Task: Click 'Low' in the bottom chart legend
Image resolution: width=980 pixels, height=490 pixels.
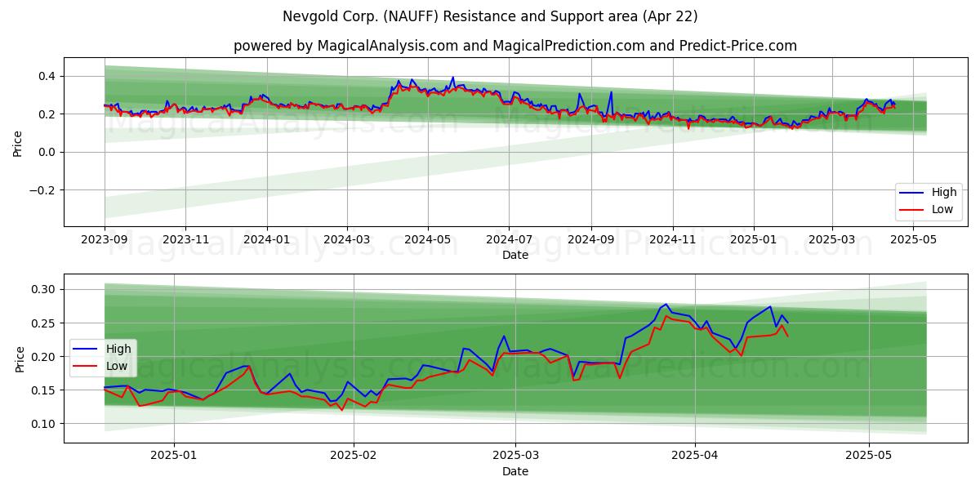Action: coord(118,366)
